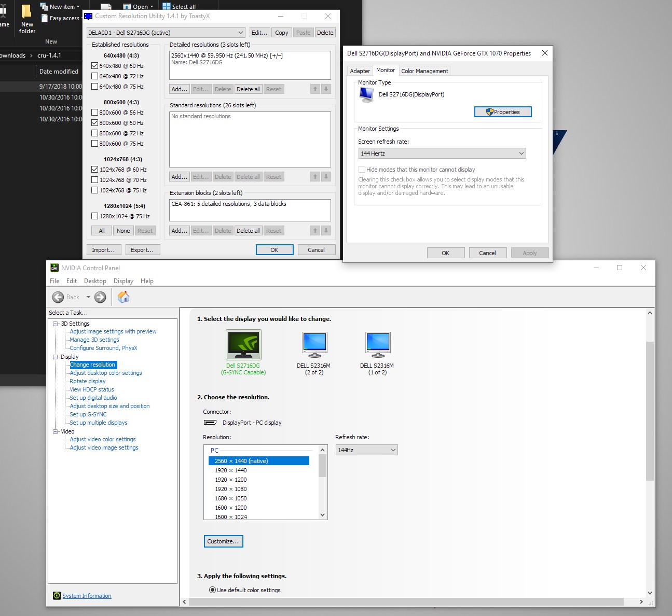This screenshot has width=672, height=616.
Task: Open the 144 Hertz screen refresh rate dropdown
Action: click(442, 153)
